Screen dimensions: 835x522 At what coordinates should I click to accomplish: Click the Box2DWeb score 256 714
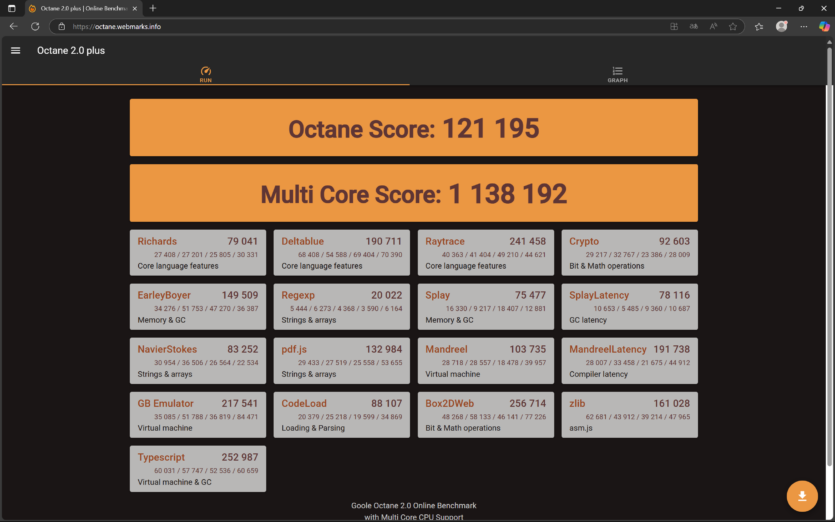coord(528,404)
